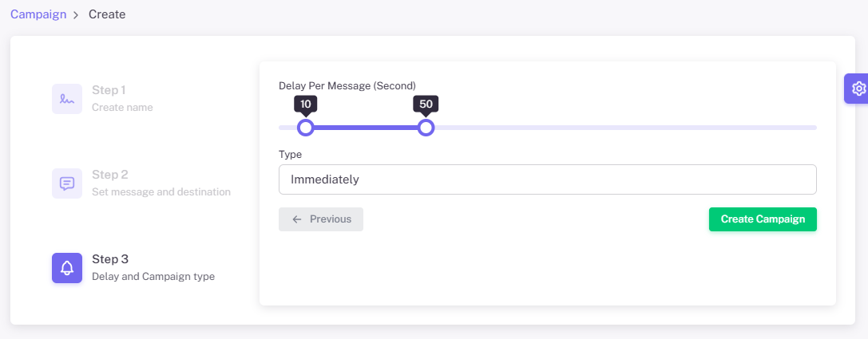This screenshot has height=339, width=868.
Task: Click the filled slider range between handles
Action: pyautogui.click(x=366, y=128)
